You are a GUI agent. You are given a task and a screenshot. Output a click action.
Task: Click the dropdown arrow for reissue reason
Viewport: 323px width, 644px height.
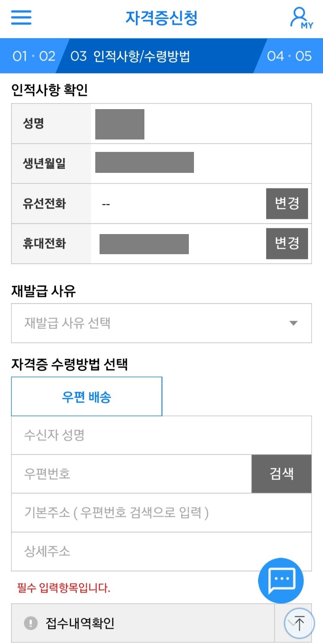tap(293, 323)
